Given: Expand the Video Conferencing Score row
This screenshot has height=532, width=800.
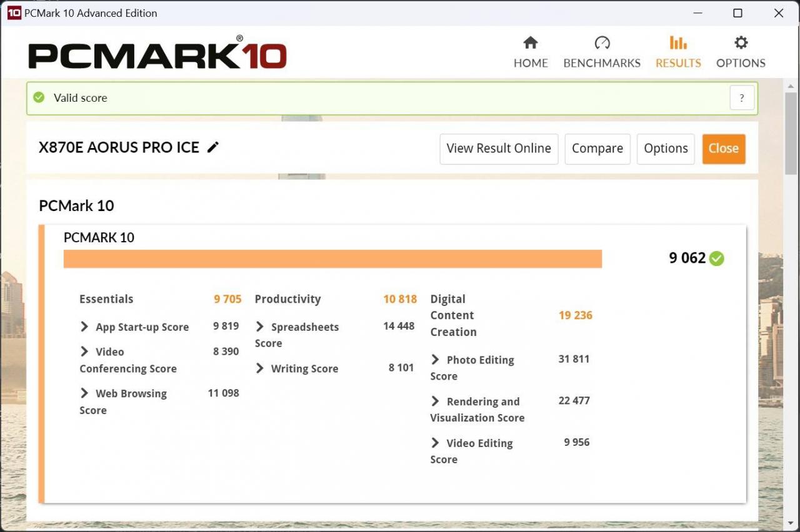Looking at the screenshot, I should [84, 352].
